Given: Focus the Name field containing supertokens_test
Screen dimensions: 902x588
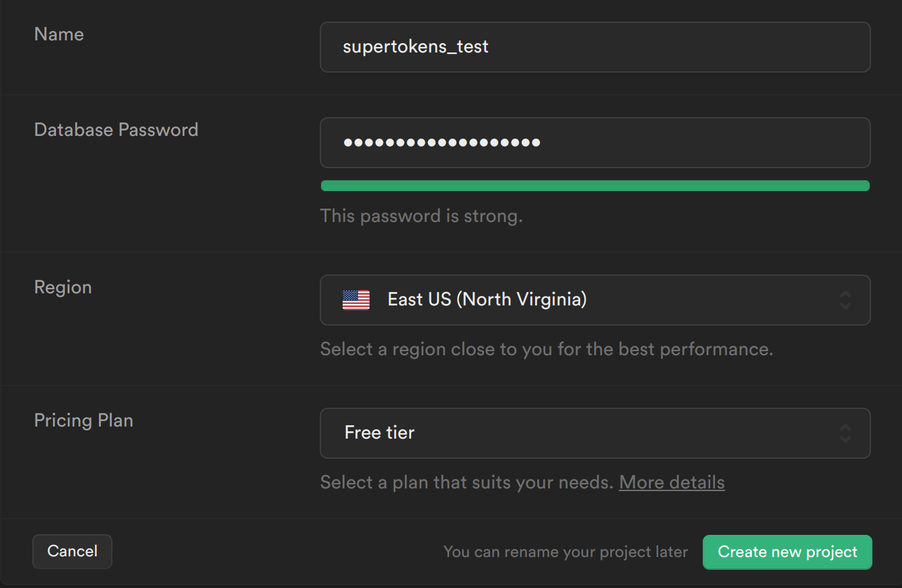Looking at the screenshot, I should coord(595,47).
